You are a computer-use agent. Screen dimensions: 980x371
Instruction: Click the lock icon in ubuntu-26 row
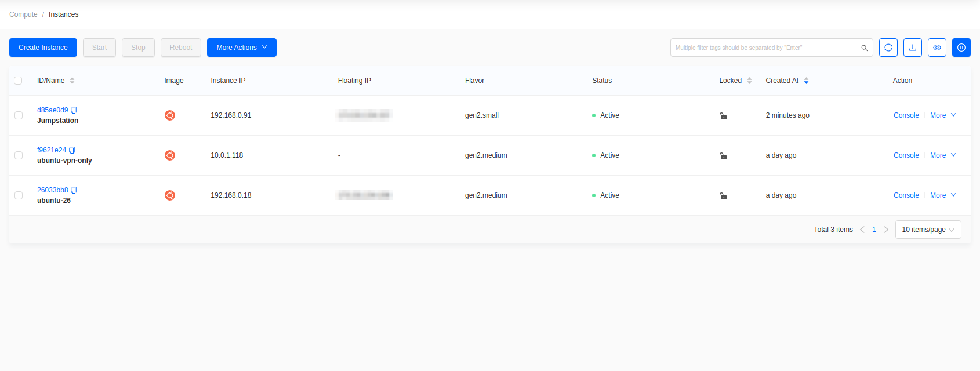[x=723, y=196]
